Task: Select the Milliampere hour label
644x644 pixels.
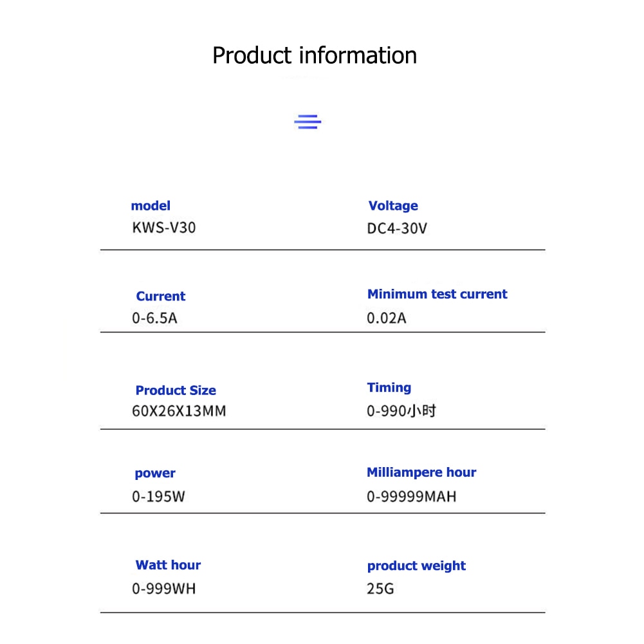Action: pos(421,472)
